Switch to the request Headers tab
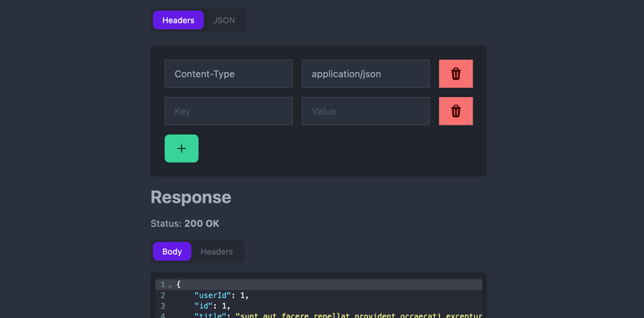 (178, 20)
